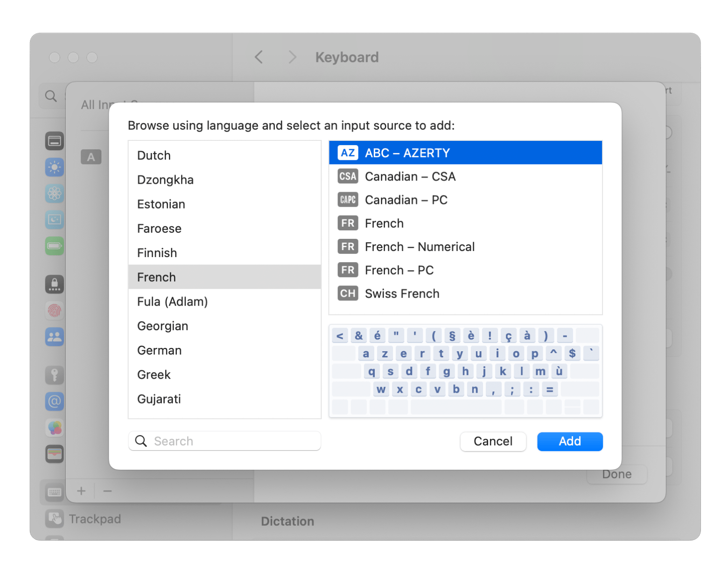Open Users & Groups sidebar icon
728x584 pixels.
pos(55,336)
